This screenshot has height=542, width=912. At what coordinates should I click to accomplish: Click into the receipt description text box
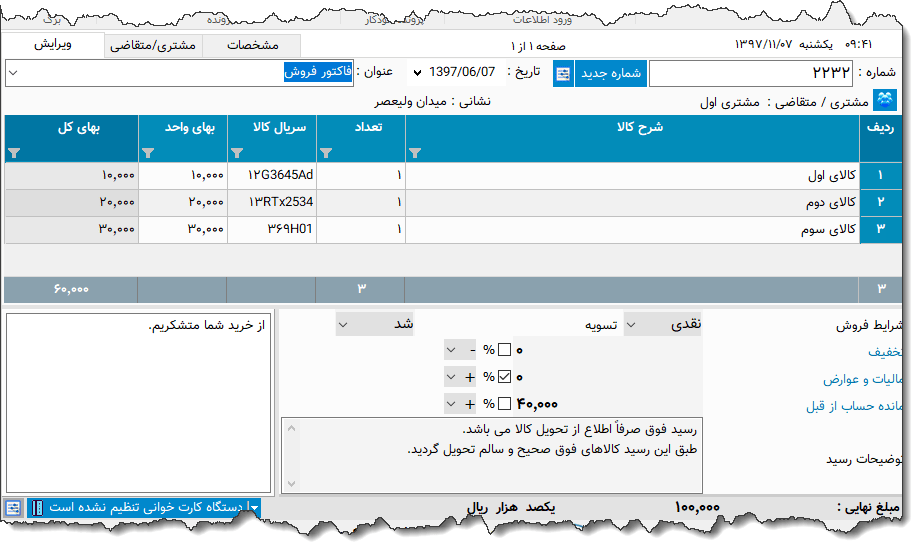tap(491, 455)
